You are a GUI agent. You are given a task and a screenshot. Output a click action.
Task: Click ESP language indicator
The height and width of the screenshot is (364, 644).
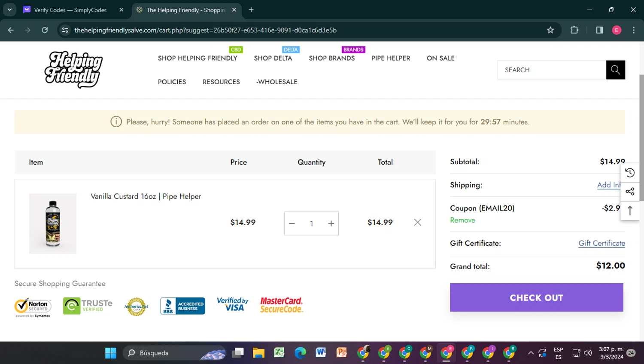pyautogui.click(x=558, y=353)
